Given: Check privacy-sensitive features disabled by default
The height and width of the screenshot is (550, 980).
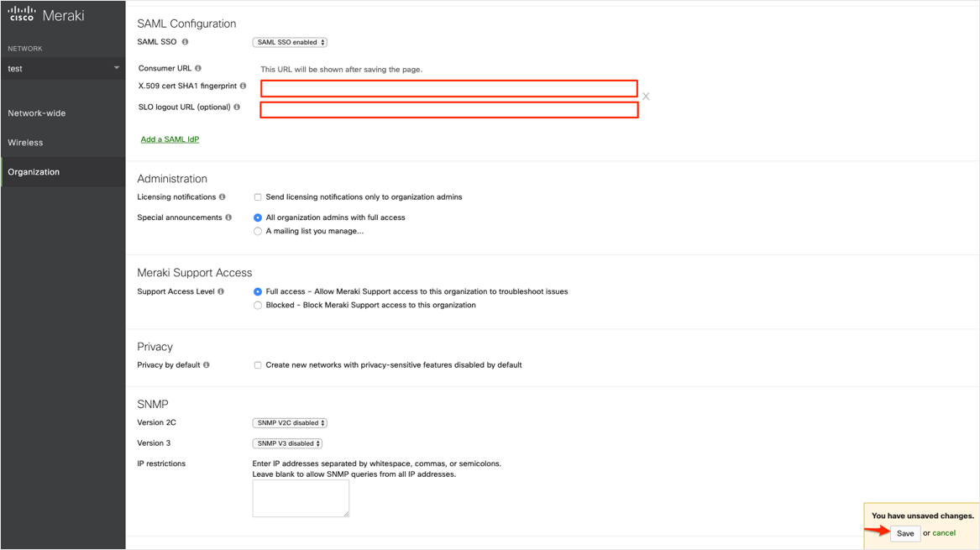Looking at the screenshot, I should [258, 365].
